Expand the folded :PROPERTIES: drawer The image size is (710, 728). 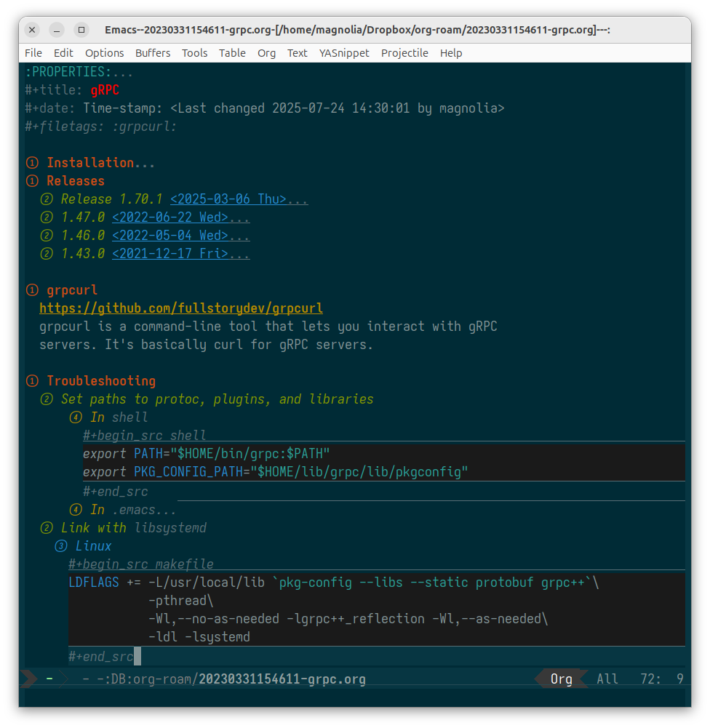click(x=79, y=72)
